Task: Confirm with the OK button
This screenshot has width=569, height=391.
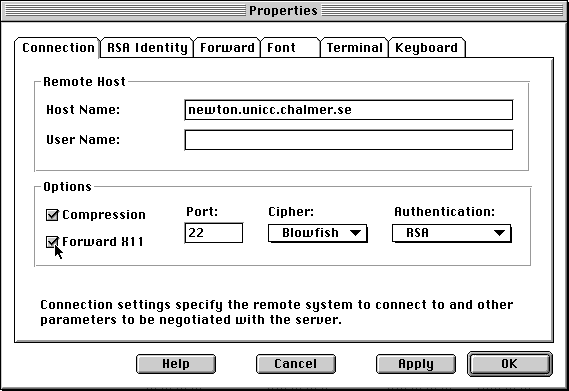Action: 510,364
